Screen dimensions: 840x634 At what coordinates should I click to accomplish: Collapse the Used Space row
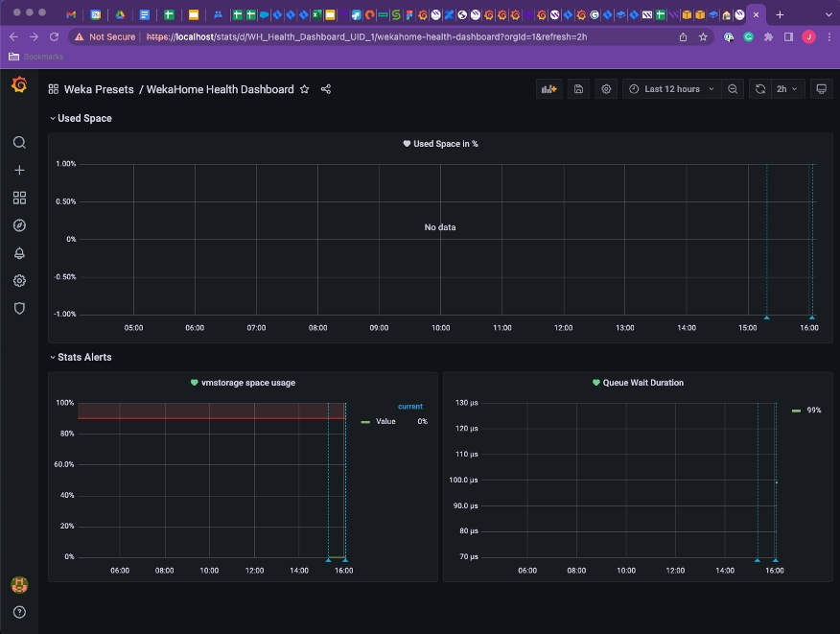click(84, 118)
